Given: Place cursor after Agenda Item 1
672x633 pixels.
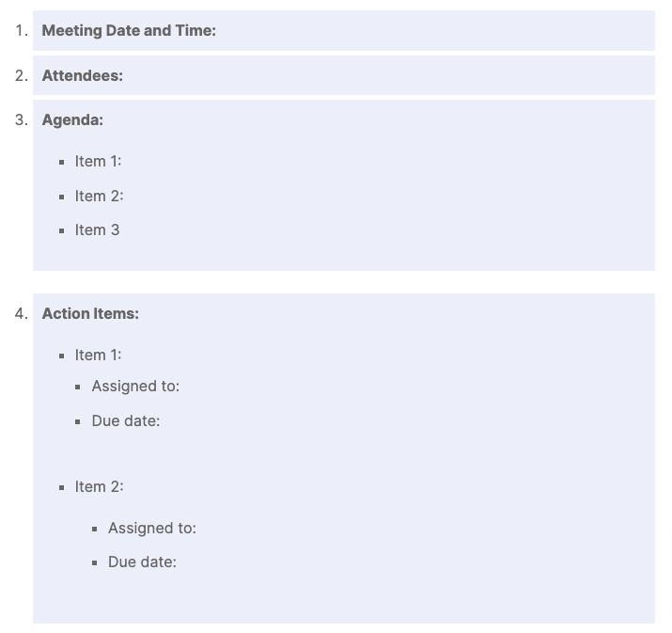Looking at the screenshot, I should 122,161.
